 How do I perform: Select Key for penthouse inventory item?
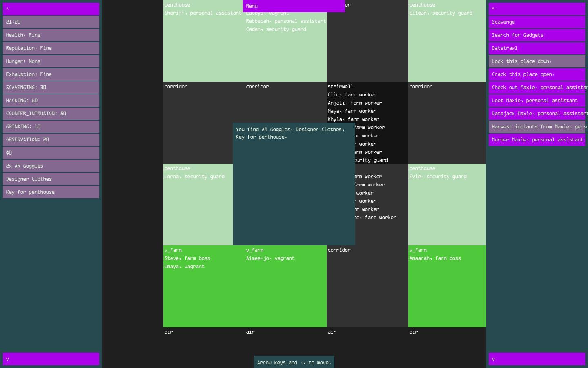click(x=51, y=192)
